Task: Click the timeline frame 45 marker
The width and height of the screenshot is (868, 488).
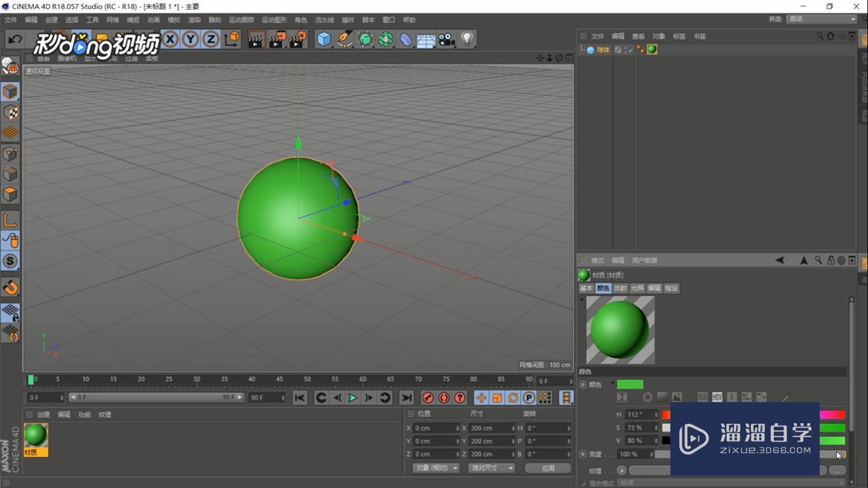Action: click(x=280, y=380)
